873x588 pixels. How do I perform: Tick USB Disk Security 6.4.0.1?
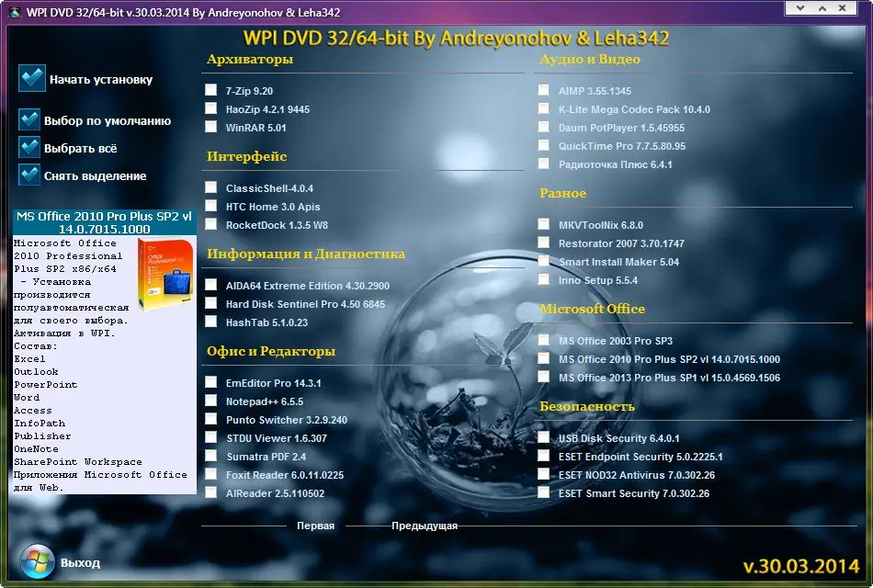click(544, 437)
